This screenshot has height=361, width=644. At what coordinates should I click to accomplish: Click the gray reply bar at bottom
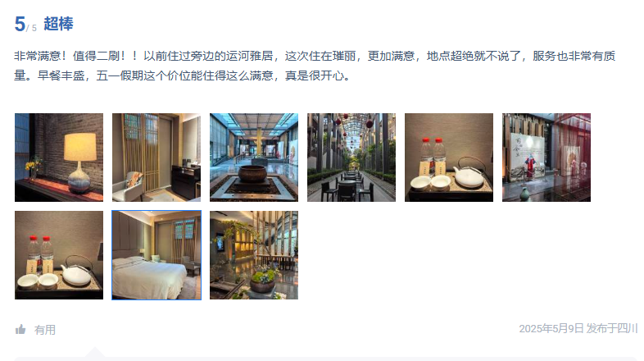point(325,359)
